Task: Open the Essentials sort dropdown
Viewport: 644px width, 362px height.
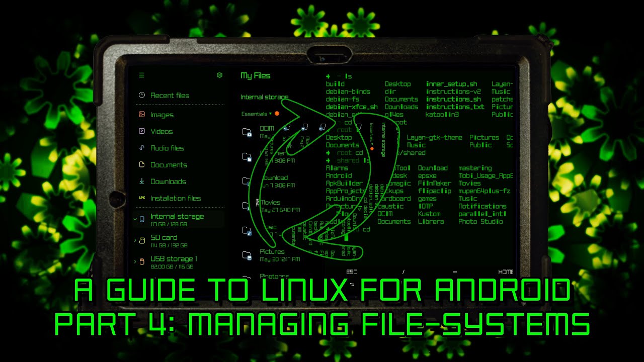Action: tap(256, 114)
